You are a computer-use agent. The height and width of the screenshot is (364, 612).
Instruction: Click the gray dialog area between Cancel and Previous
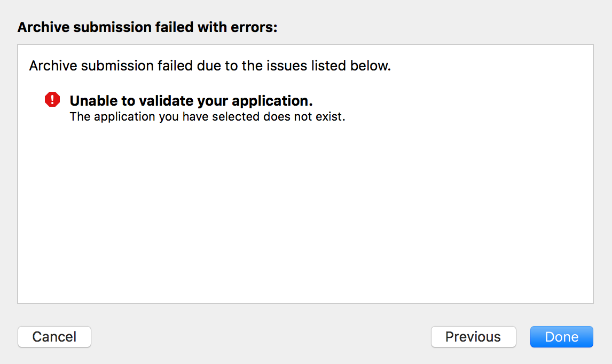[262, 337]
